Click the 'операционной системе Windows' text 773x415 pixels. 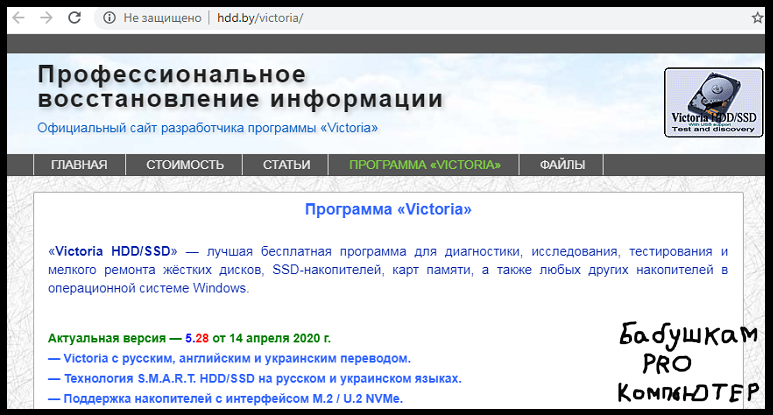point(148,288)
